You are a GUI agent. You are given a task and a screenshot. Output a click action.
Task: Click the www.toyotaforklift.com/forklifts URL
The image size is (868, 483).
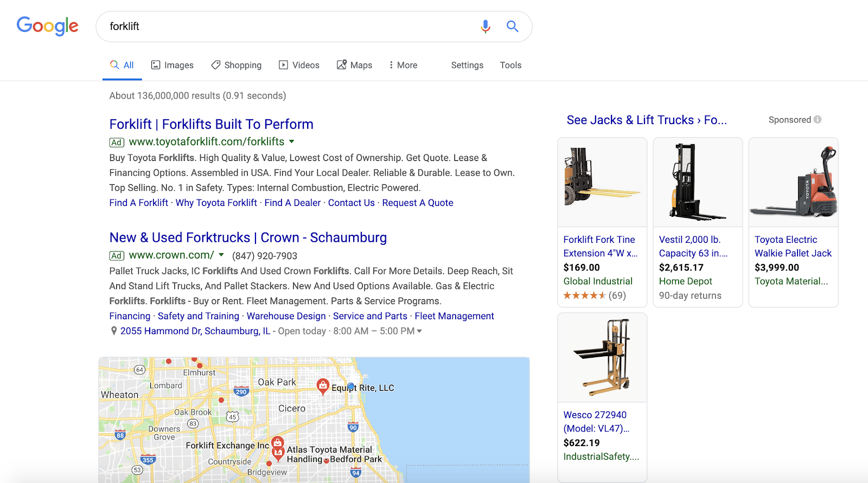point(207,141)
